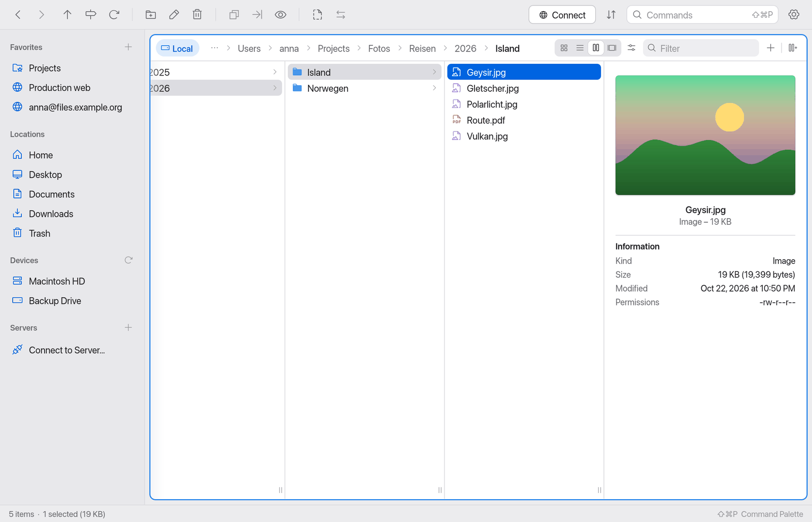Click the rename pencil icon

tap(174, 15)
